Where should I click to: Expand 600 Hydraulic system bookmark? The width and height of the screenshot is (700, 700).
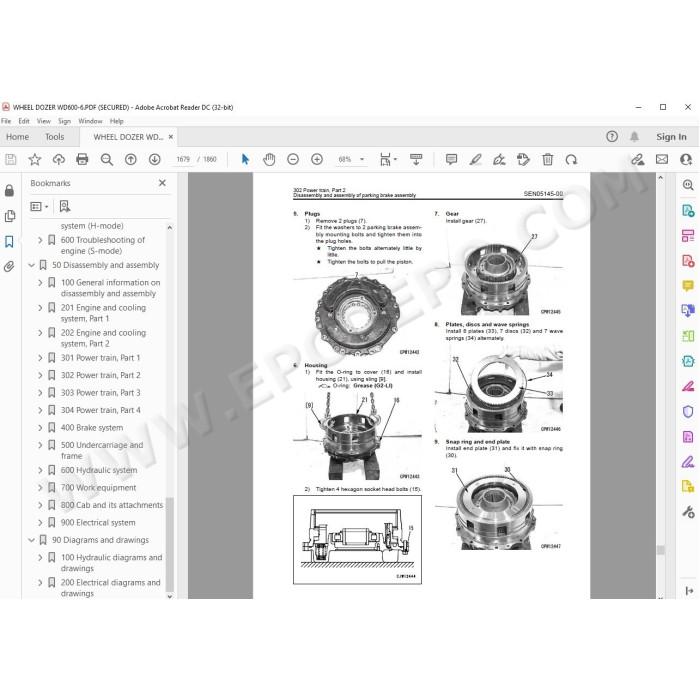(40, 470)
